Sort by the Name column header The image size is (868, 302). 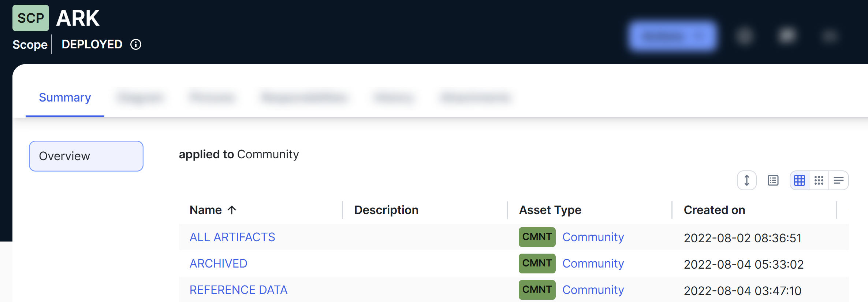coord(206,210)
